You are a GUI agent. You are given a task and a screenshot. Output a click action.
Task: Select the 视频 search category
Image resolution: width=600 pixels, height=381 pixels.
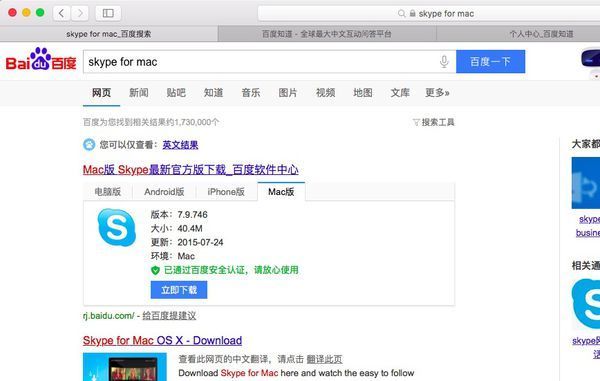(325, 93)
